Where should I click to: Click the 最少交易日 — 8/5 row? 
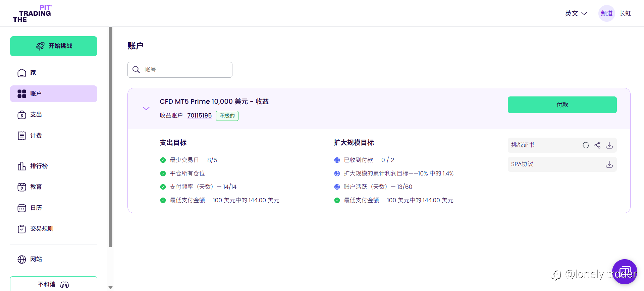tap(189, 160)
